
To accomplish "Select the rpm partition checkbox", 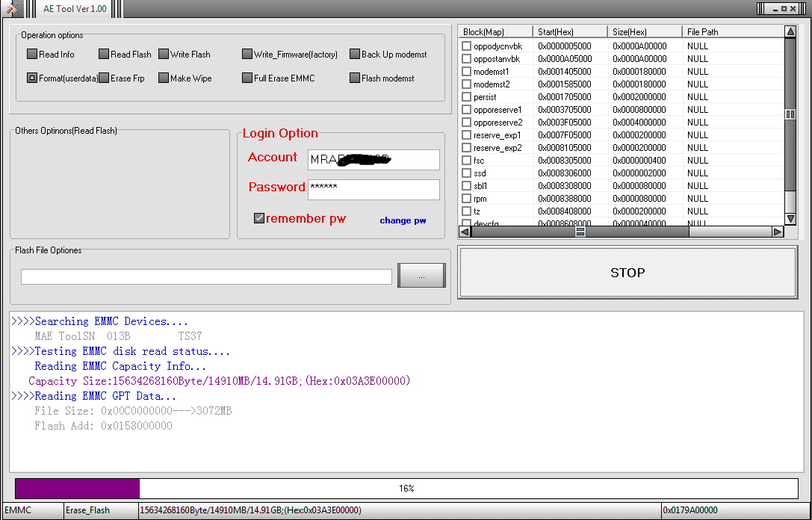I will 466,199.
